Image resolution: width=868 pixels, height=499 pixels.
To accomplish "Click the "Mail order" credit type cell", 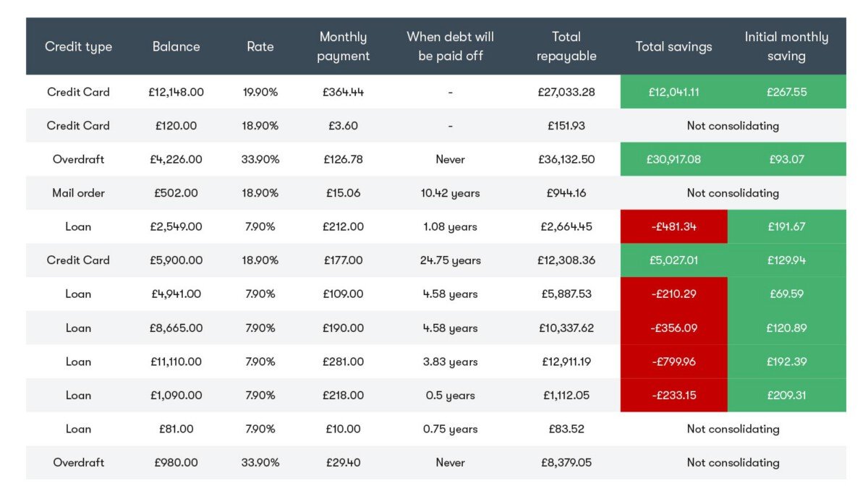I will click(78, 193).
